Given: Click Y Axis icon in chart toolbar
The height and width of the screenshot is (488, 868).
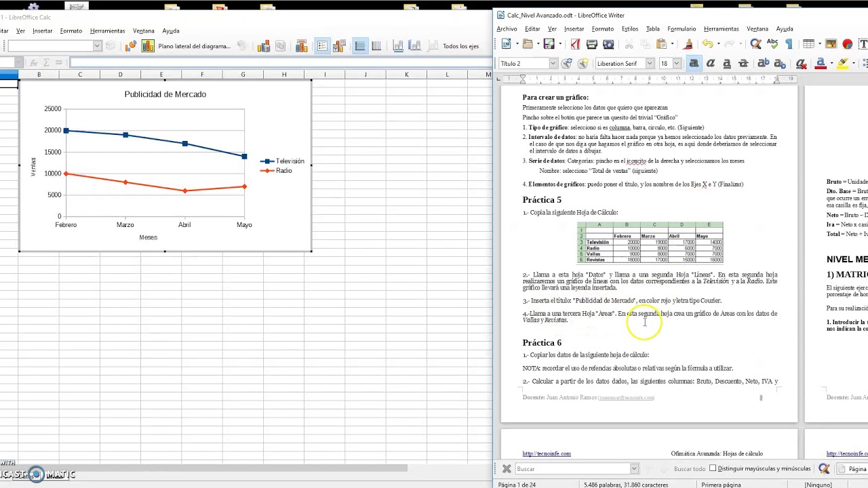Looking at the screenshot, I should (414, 46).
